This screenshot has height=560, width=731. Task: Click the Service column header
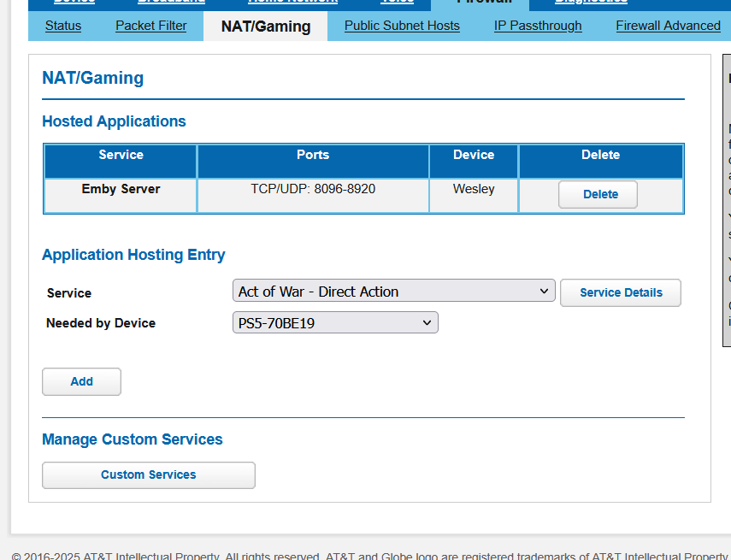point(121,162)
